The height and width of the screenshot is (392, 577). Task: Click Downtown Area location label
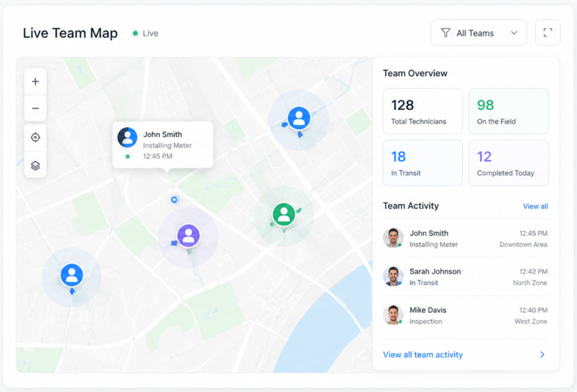coord(523,244)
